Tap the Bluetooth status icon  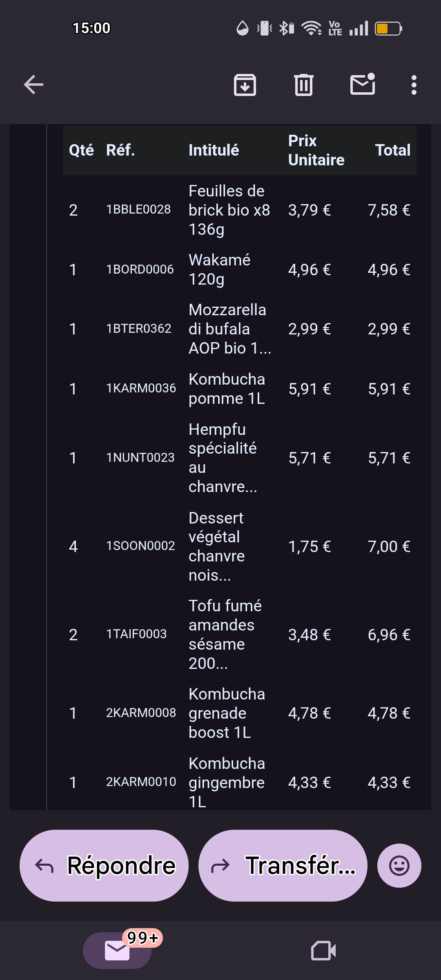(x=286, y=29)
